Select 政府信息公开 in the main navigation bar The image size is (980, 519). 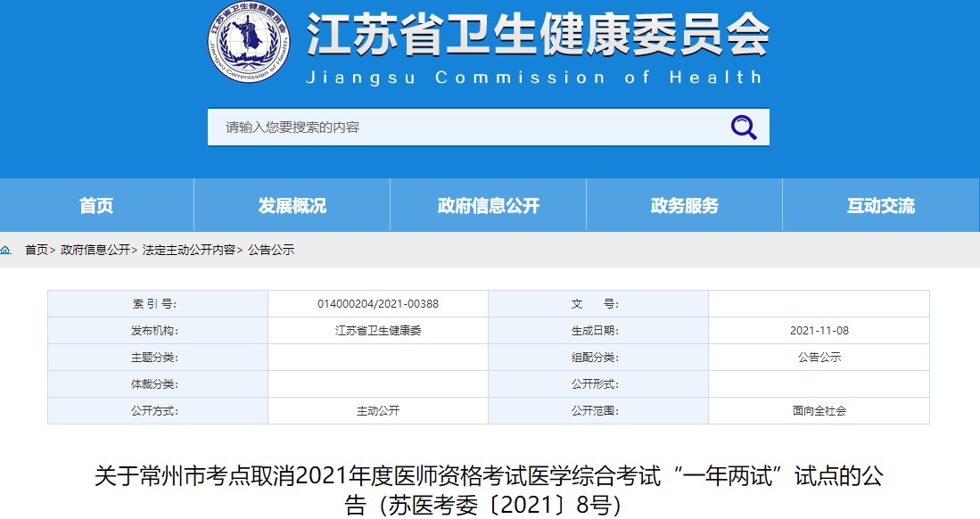489,206
